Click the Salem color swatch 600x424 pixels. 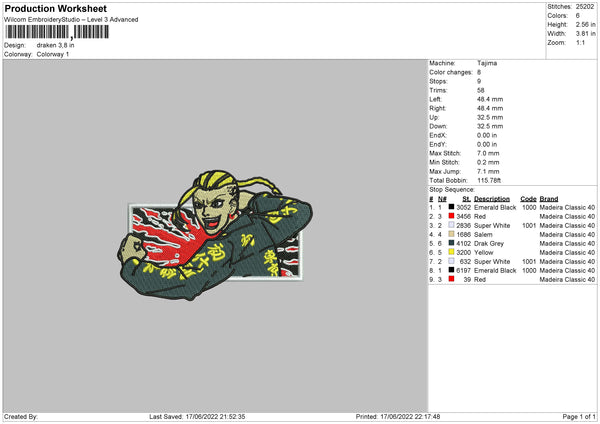pos(451,234)
